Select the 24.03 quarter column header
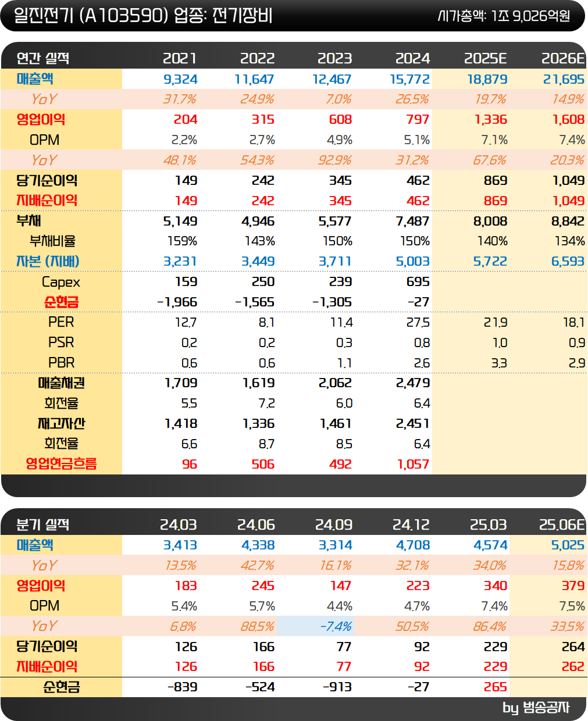Screen dimensions: 588x721 (x=178, y=524)
